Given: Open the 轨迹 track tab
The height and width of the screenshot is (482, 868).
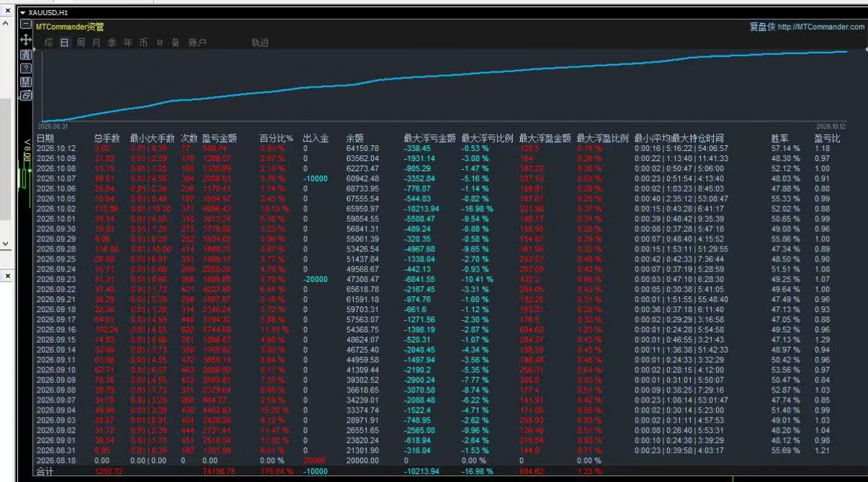Looking at the screenshot, I should coord(260,43).
